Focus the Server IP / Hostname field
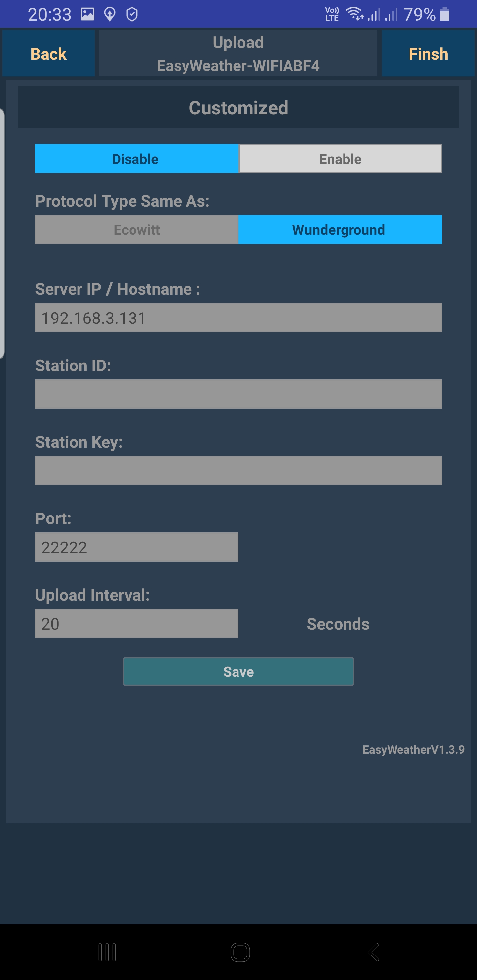 pyautogui.click(x=238, y=318)
